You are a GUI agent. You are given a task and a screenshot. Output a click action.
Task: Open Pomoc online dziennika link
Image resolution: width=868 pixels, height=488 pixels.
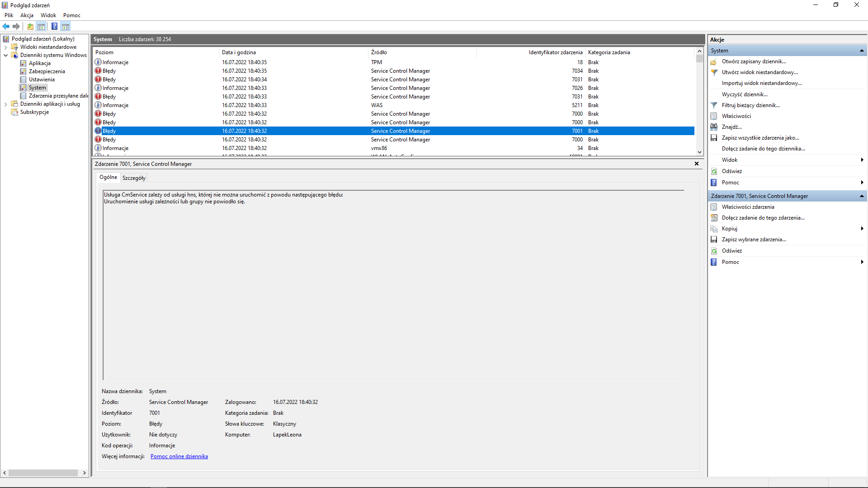(179, 456)
